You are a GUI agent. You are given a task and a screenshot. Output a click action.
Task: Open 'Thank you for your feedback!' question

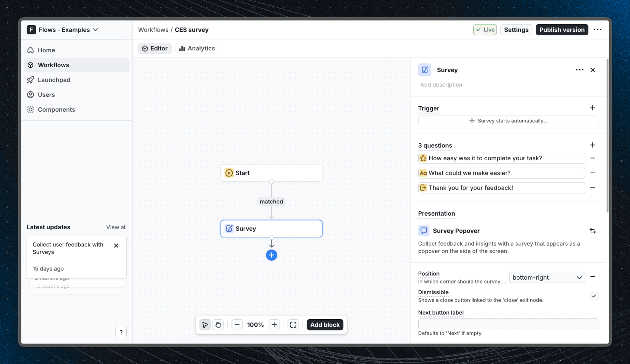(x=501, y=188)
